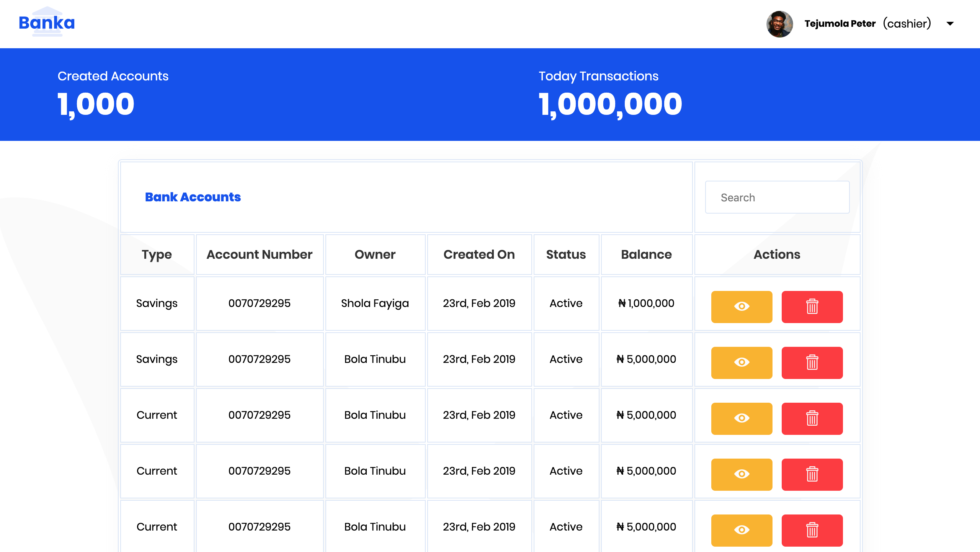
Task: View Shola Fayiga's account with eye button
Action: (742, 307)
